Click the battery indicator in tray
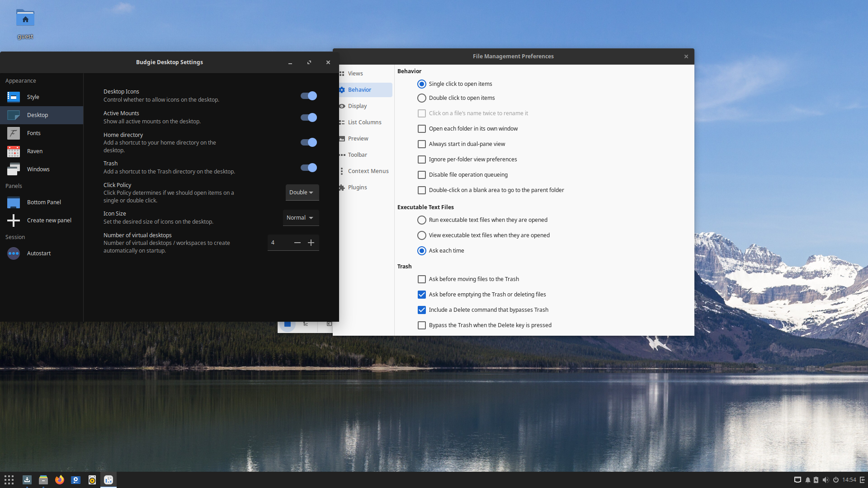The height and width of the screenshot is (488, 868). tap(816, 480)
